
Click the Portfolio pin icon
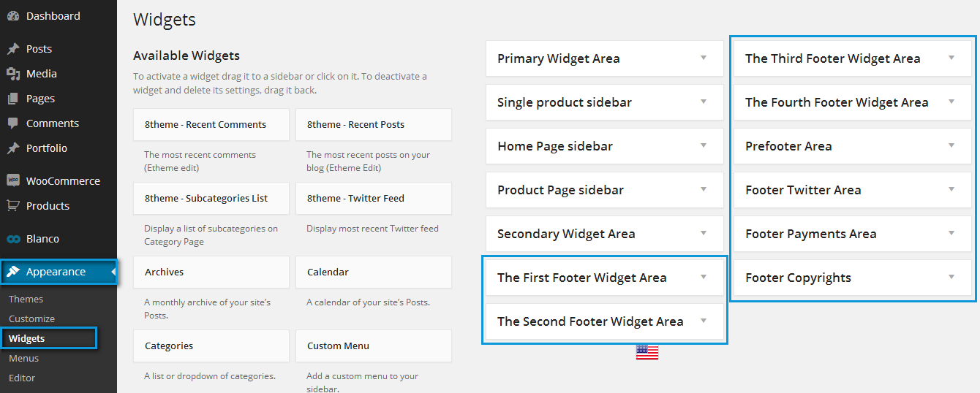13,148
